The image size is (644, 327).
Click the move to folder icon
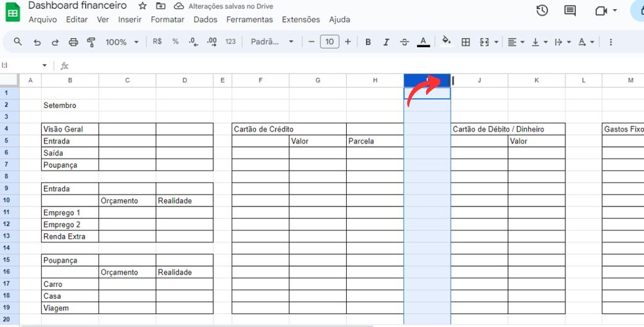tap(161, 6)
